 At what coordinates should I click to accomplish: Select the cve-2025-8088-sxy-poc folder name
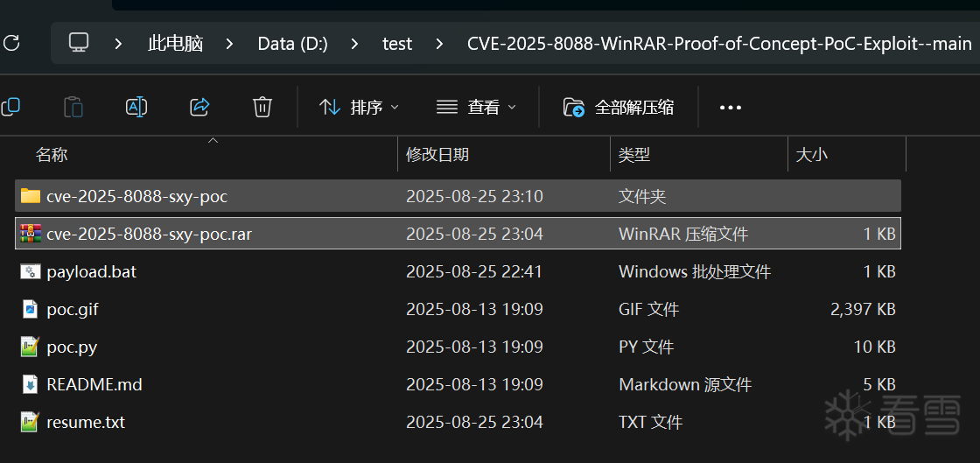[x=136, y=196]
